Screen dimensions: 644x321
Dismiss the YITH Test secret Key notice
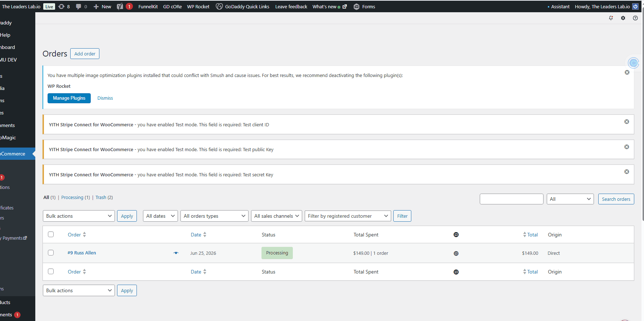pyautogui.click(x=627, y=172)
